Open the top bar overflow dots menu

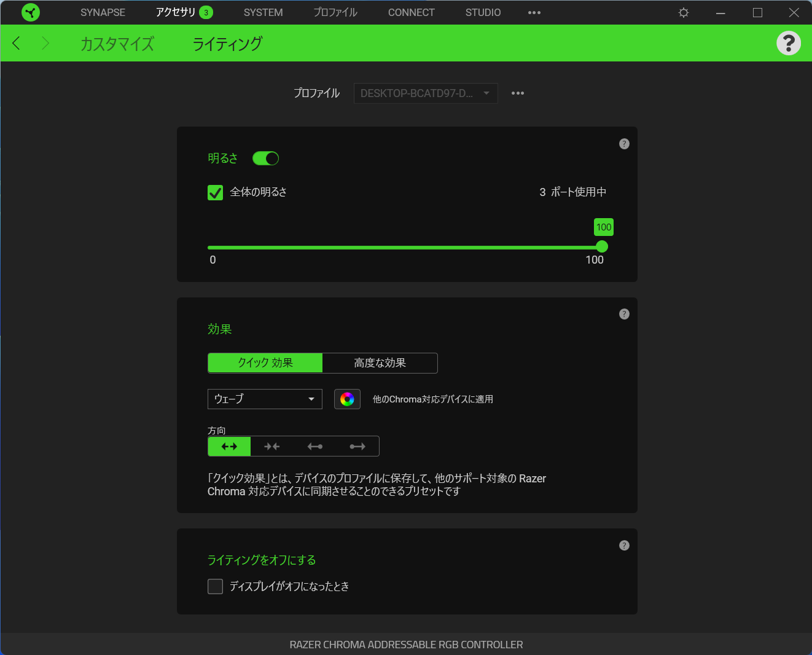tap(534, 12)
